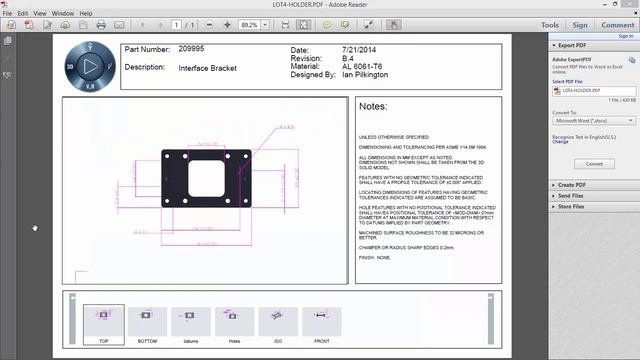The image size is (640, 360).
Task: Open the Page Thumbnails sidebar icon
Action: (7, 40)
